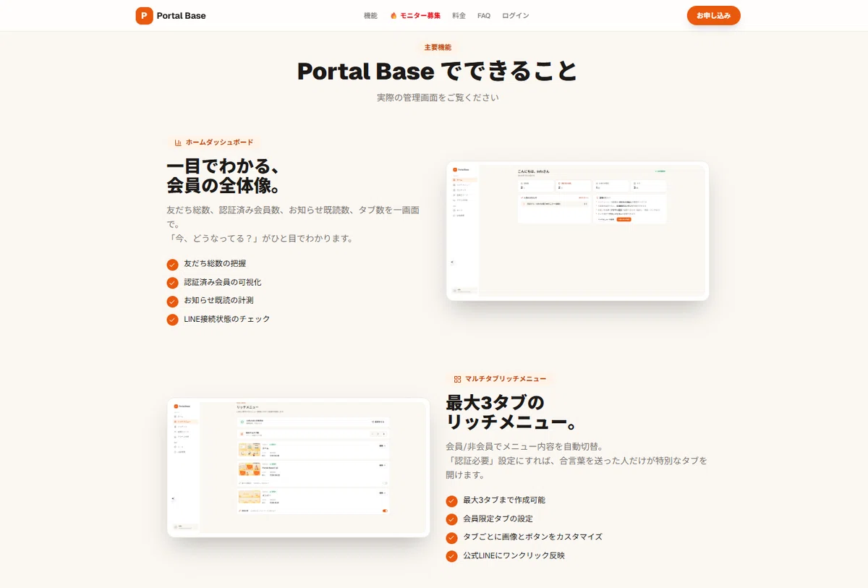Screen dimensions: 868x588
Task: Click the text タブごとに画像とボタンをカスタマイズ
Action: tap(532, 537)
